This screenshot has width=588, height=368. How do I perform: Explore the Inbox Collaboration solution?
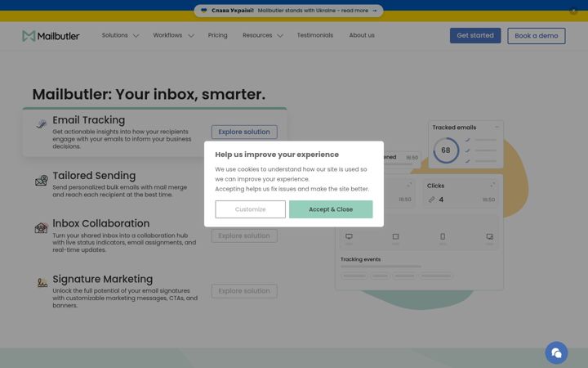pos(244,236)
